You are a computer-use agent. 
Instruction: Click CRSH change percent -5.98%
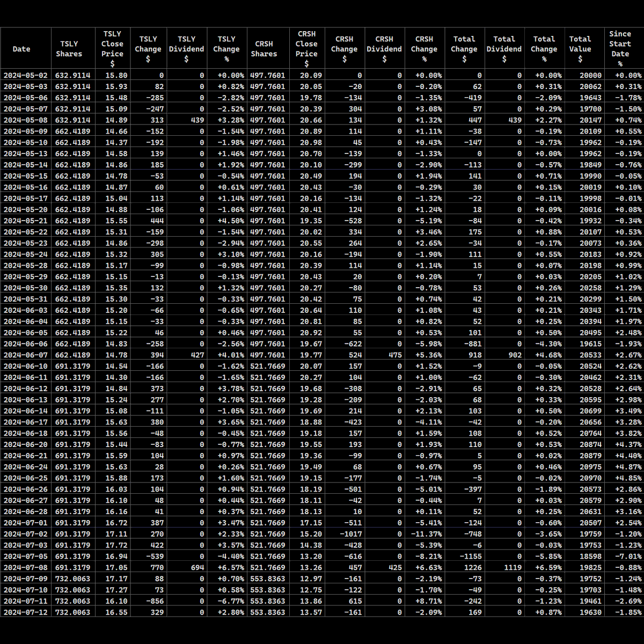coord(429,344)
